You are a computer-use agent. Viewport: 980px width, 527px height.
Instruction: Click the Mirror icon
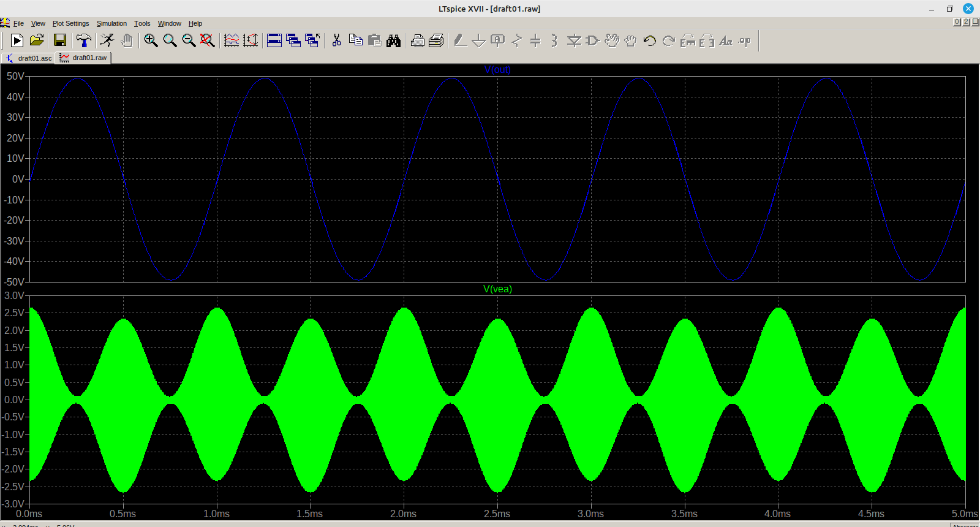click(x=707, y=40)
